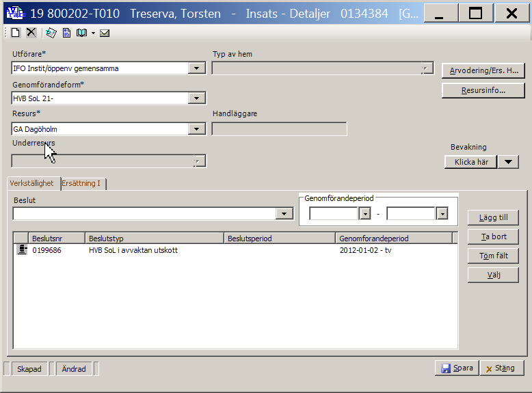Expand the Genomförandeform dropdown
Image resolution: width=532 pixels, height=393 pixels.
(196, 98)
